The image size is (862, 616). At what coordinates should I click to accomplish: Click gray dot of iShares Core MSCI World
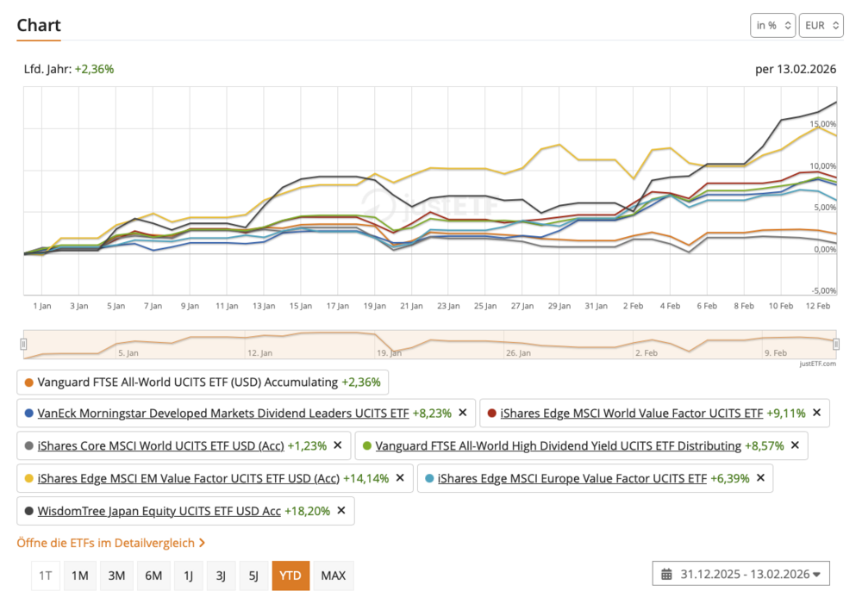point(28,445)
